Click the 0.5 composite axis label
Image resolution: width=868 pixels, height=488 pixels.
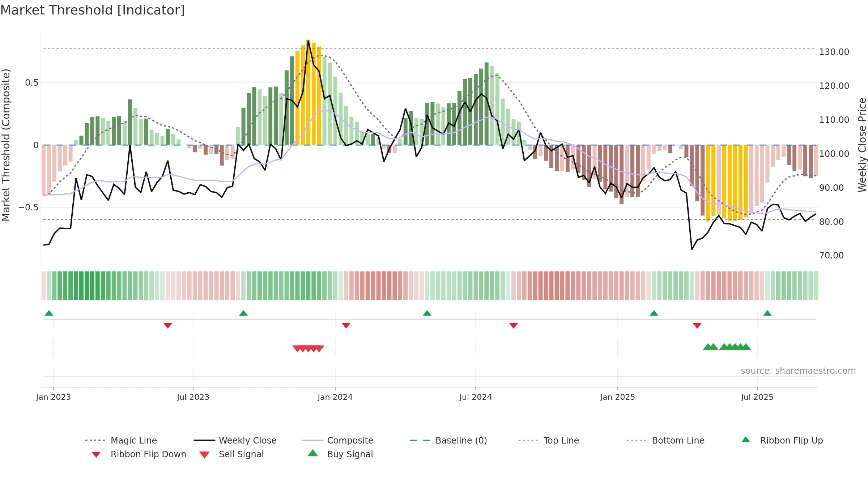(32, 83)
